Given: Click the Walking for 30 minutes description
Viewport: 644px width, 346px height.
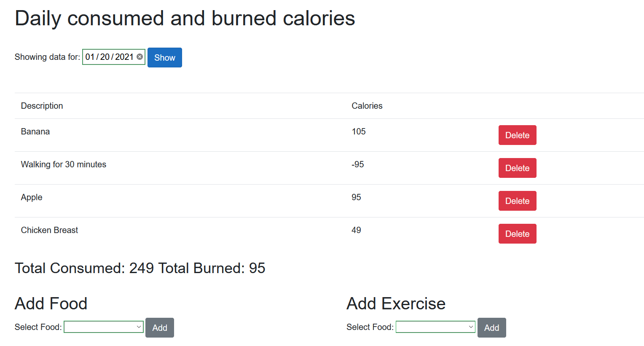Looking at the screenshot, I should pos(64,164).
